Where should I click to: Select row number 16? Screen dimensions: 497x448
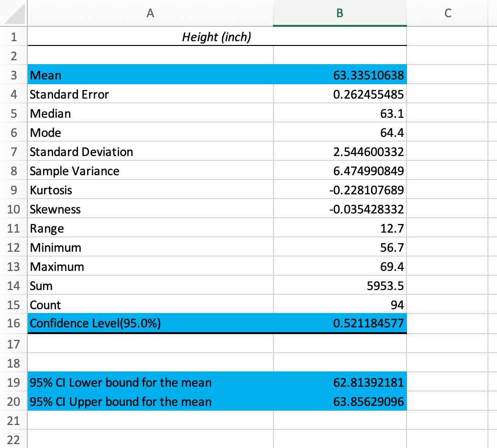(x=14, y=324)
